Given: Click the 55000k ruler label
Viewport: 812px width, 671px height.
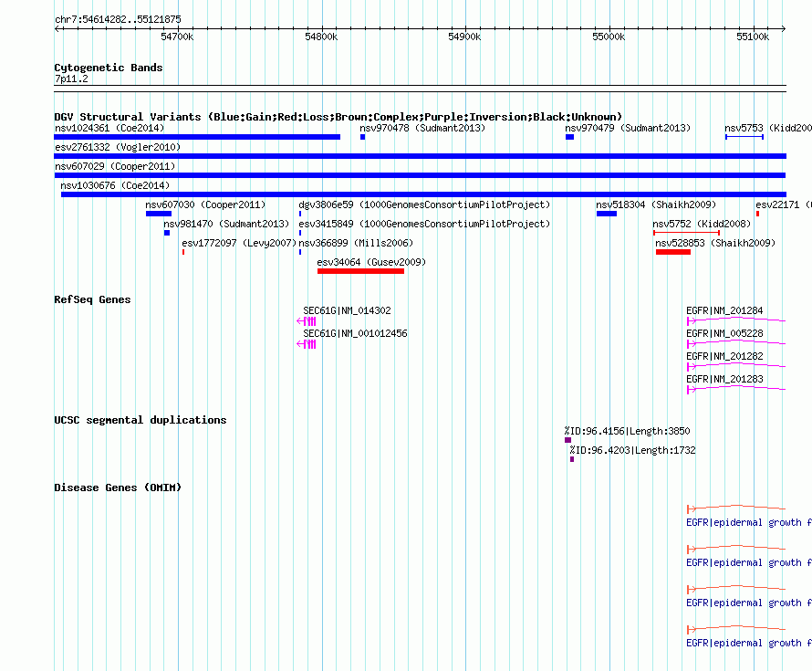Looking at the screenshot, I should coord(609,37).
